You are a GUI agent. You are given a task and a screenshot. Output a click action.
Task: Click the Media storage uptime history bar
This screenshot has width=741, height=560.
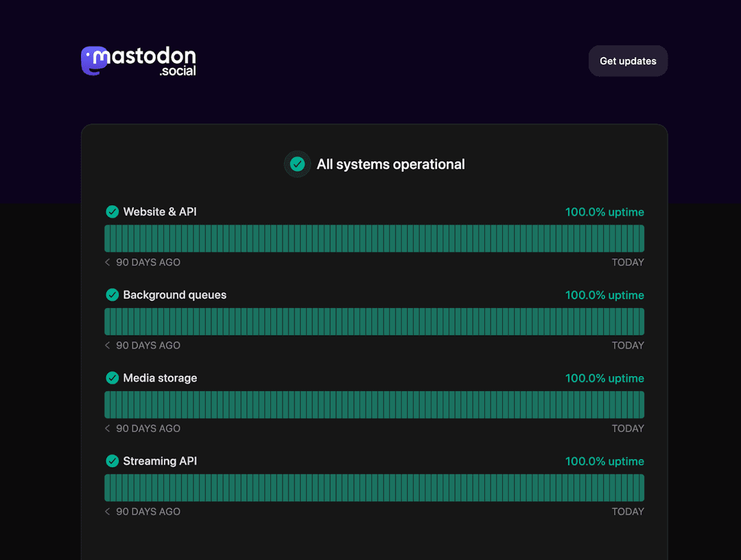(x=374, y=404)
